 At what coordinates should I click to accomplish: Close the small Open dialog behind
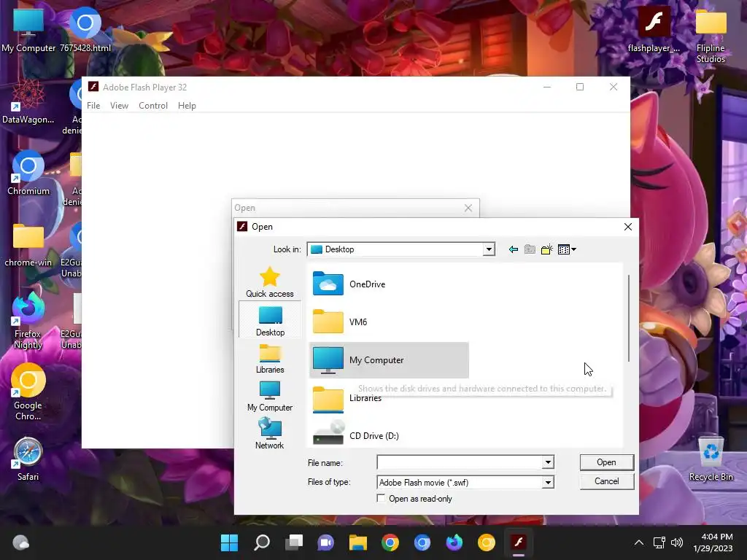468,208
